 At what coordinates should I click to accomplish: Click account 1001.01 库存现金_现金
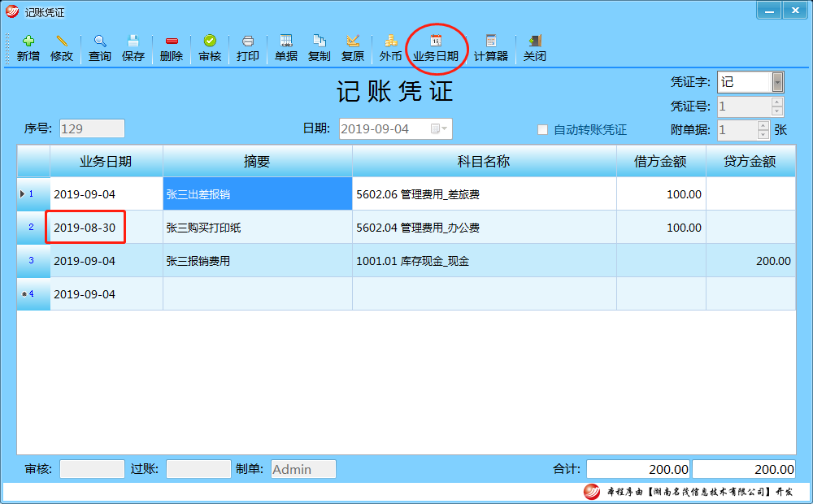[x=485, y=261]
